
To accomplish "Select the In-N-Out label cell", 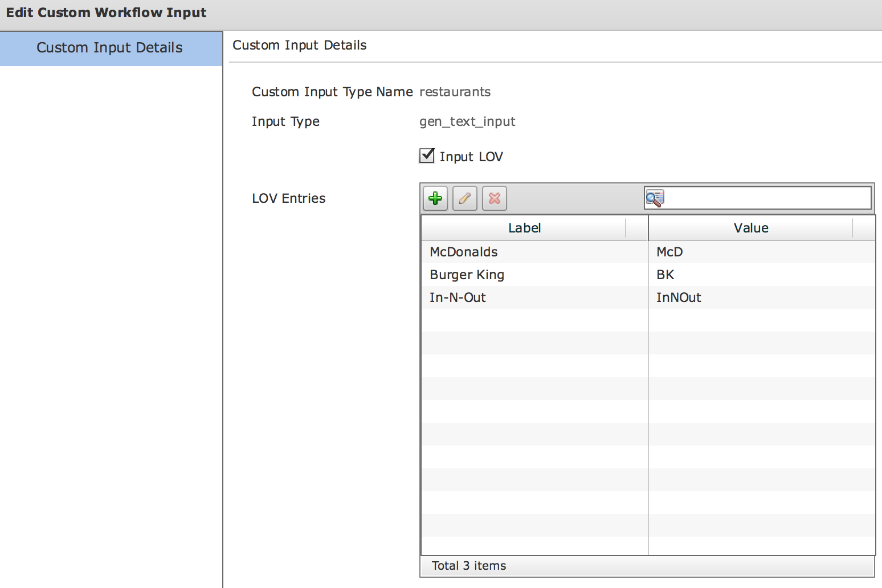I will (x=458, y=297).
